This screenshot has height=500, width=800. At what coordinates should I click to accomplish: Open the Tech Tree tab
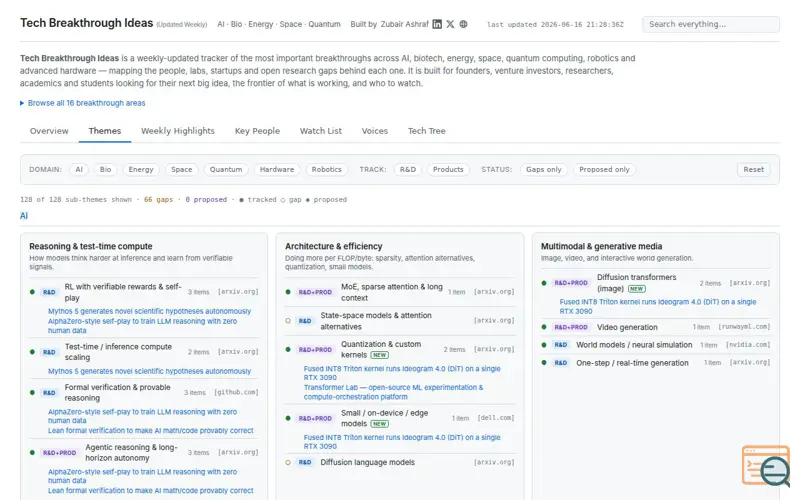tap(427, 131)
